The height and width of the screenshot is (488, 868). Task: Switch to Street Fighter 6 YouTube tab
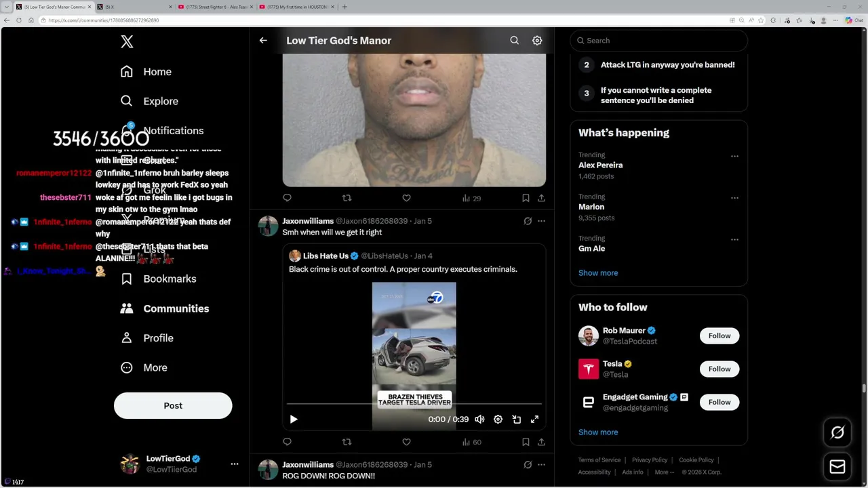click(x=217, y=7)
